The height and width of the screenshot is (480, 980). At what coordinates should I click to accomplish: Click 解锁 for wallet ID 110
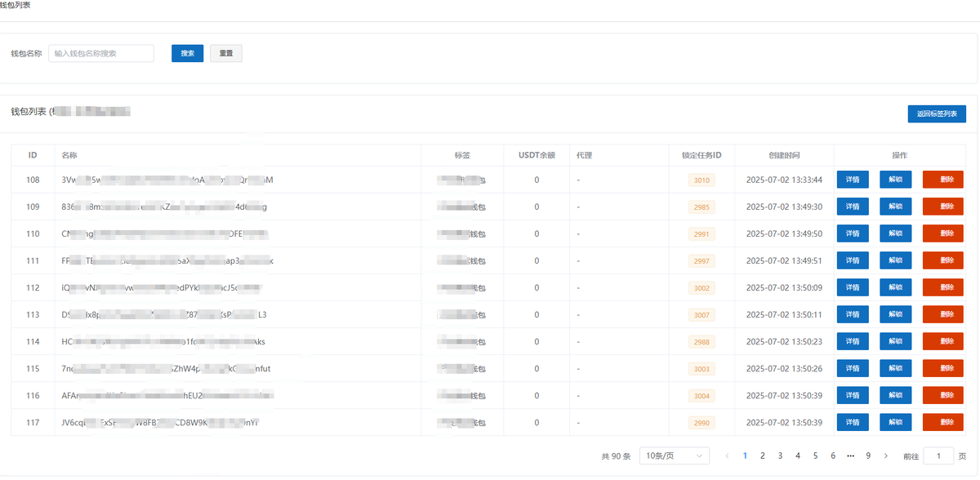[895, 233]
